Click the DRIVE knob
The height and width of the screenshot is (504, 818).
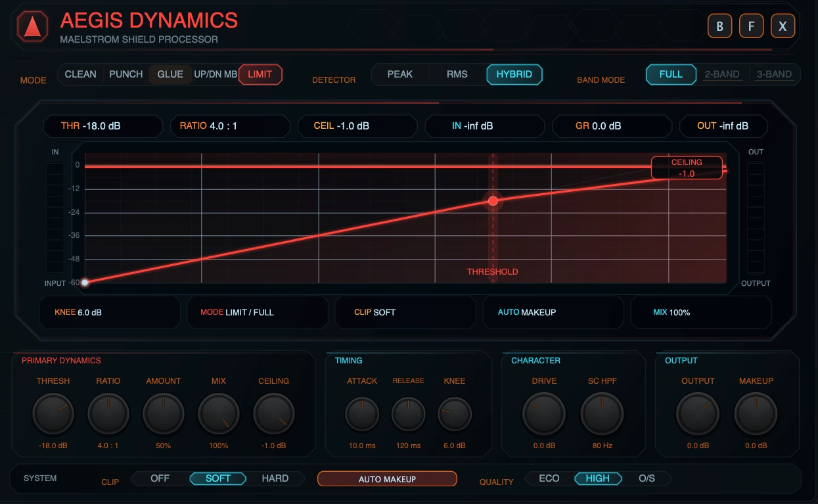coord(543,414)
